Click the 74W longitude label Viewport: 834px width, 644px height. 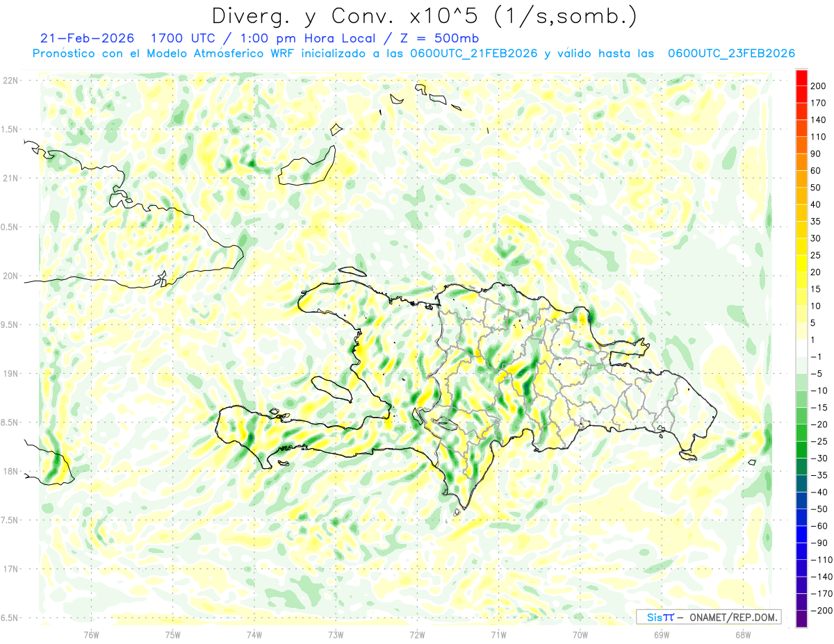pyautogui.click(x=254, y=635)
